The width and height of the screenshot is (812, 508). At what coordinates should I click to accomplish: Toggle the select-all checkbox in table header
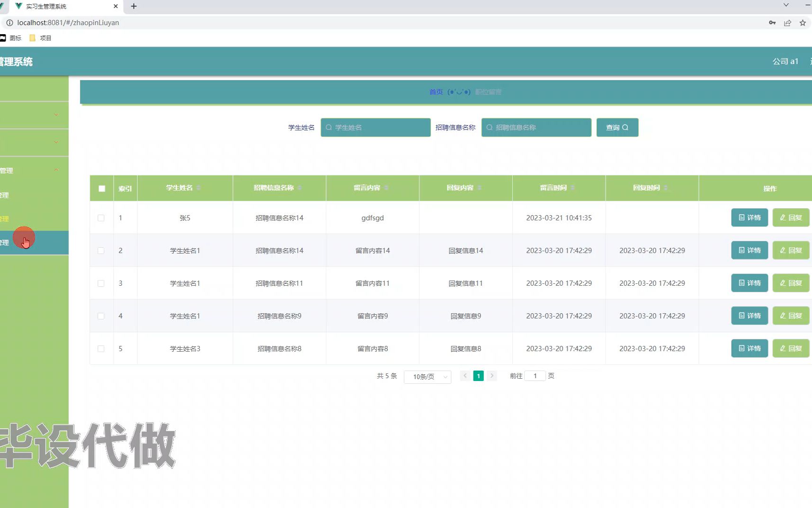(102, 189)
